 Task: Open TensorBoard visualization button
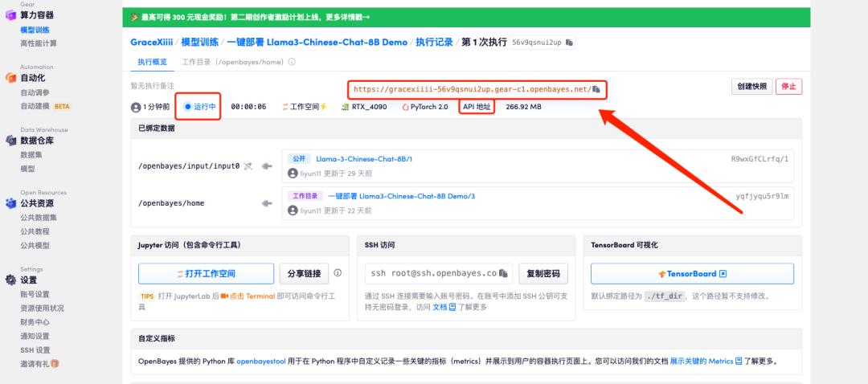click(x=693, y=273)
